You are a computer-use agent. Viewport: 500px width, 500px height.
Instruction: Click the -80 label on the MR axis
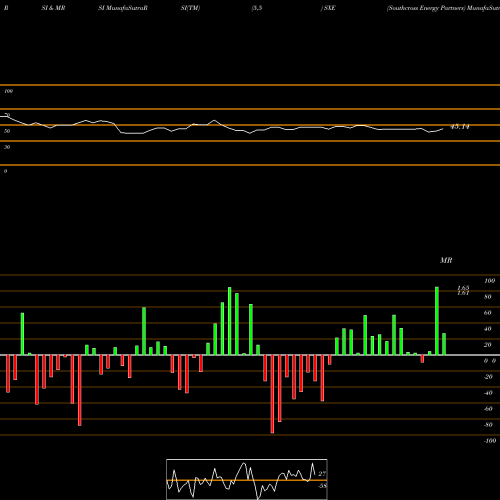coord(488,425)
